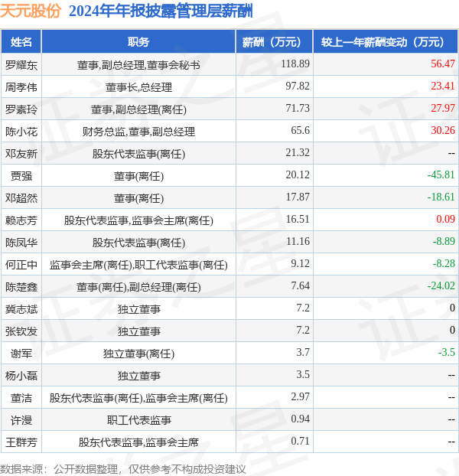Click the name 何正中
The image size is (459, 476).
click(x=21, y=265)
